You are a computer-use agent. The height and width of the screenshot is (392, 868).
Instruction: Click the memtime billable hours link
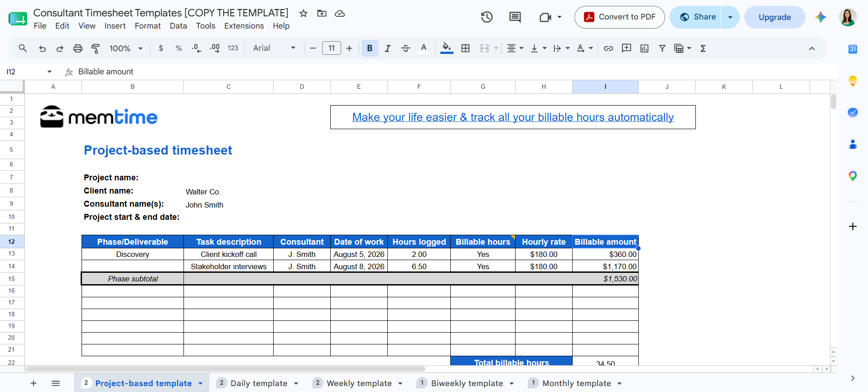513,117
